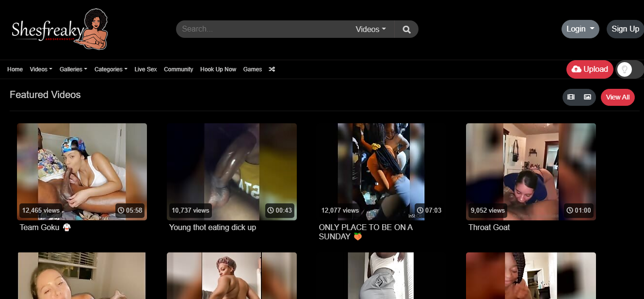Select the Games menu item
644x299 pixels.
252,69
